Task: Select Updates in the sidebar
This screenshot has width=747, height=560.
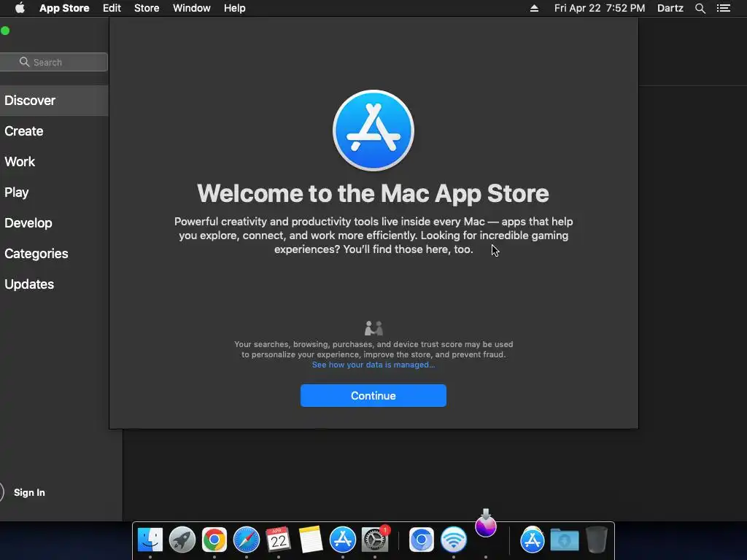Action: point(54,284)
